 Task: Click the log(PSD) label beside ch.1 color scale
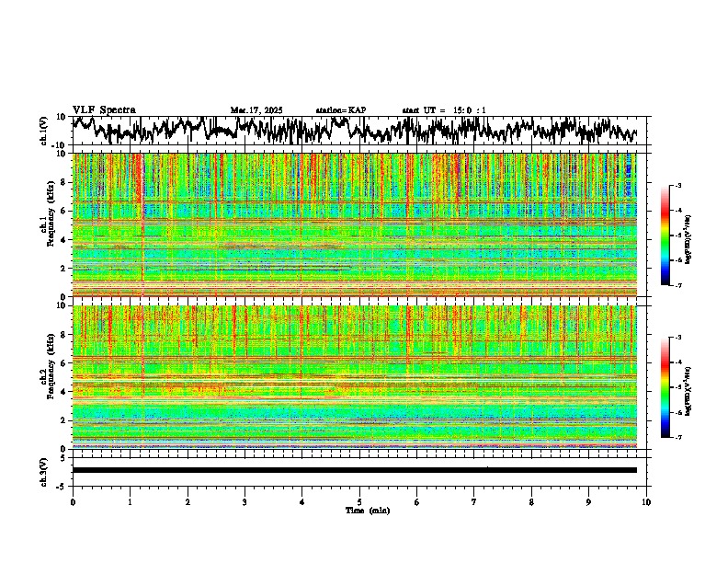click(x=688, y=240)
